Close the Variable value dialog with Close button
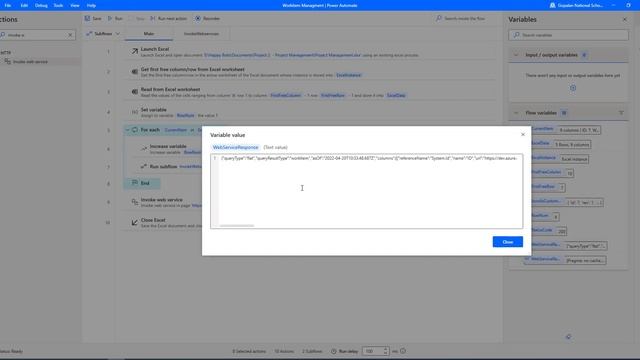Image resolution: width=640 pixels, height=360 pixels. pyautogui.click(x=507, y=242)
